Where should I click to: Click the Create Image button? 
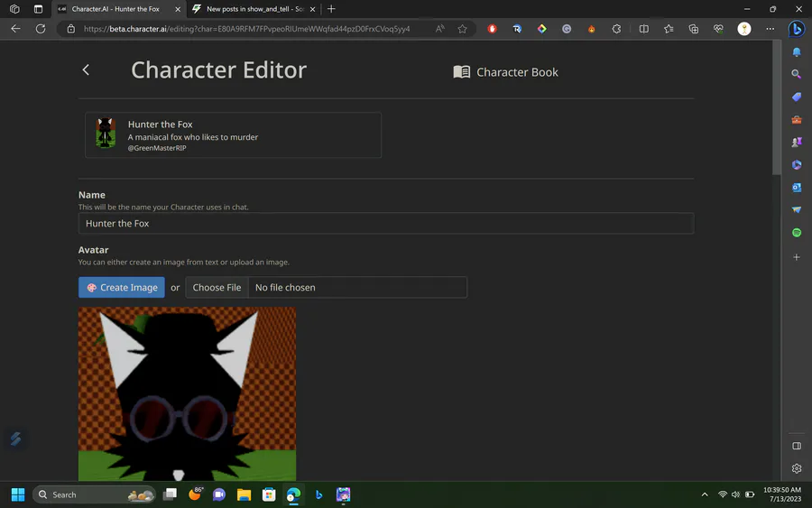[122, 288]
